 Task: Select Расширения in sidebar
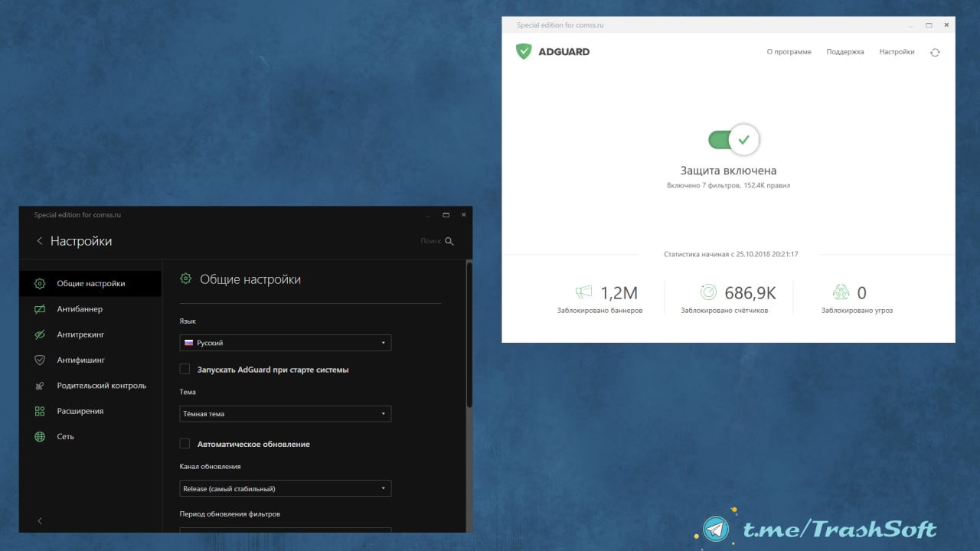tap(90, 411)
